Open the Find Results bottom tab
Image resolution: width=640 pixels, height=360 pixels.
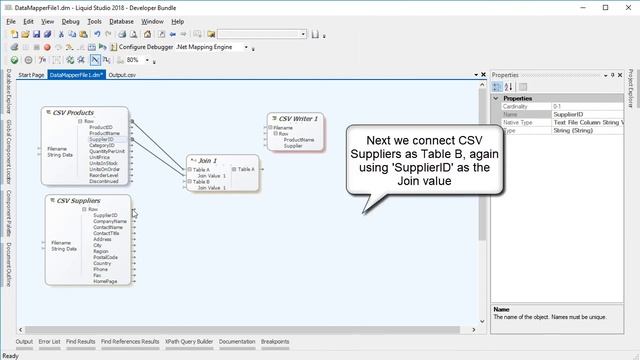click(80, 342)
